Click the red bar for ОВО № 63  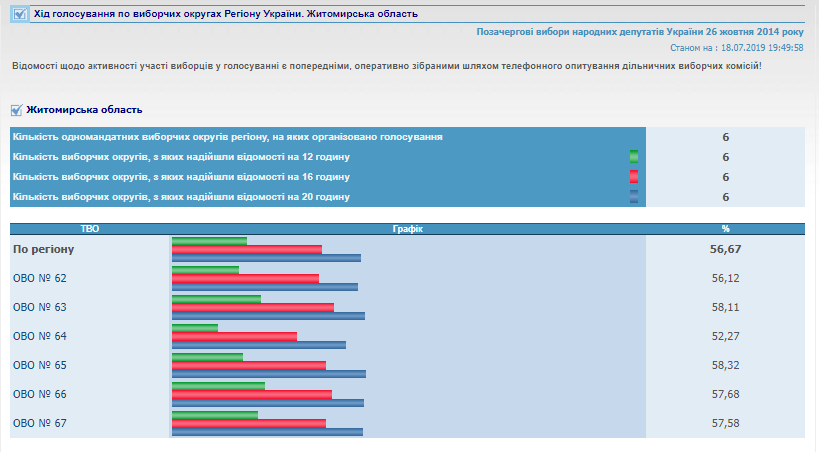[x=253, y=307]
